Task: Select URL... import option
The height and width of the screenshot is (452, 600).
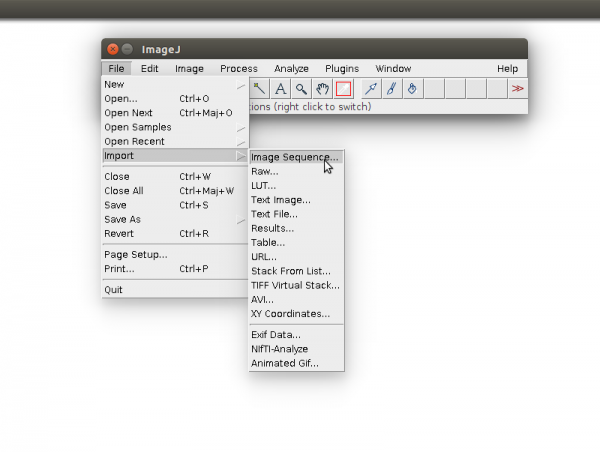Action: (296, 257)
